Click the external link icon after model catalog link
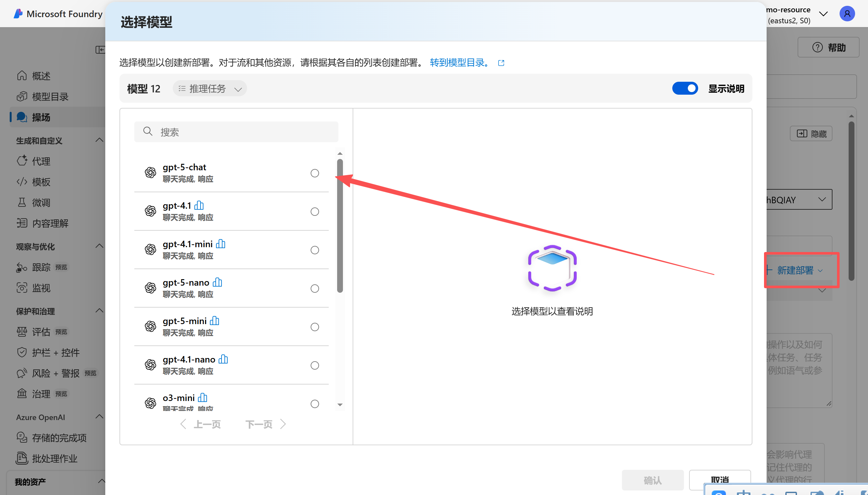The image size is (868, 495). (501, 63)
